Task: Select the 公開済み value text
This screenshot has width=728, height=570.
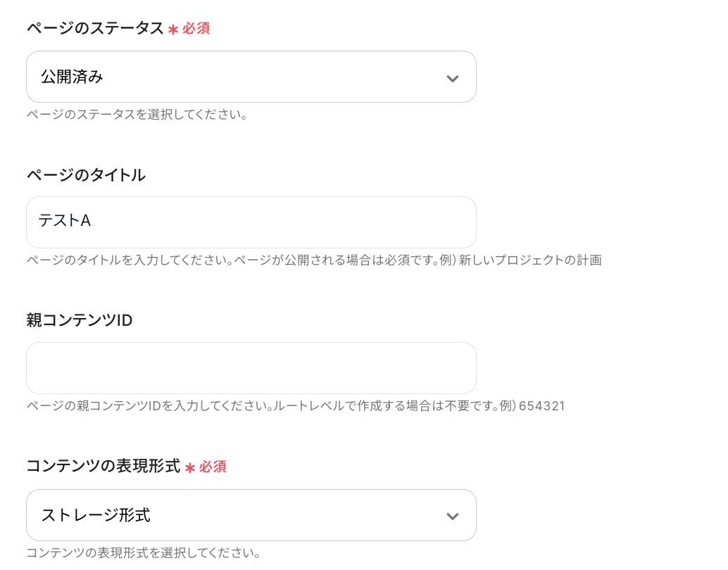Action: pyautogui.click(x=72, y=77)
